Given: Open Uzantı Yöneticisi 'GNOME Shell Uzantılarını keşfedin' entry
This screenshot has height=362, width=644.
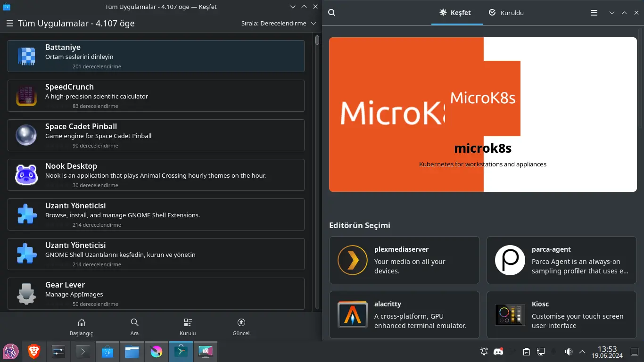Looking at the screenshot, I should click(x=156, y=254).
